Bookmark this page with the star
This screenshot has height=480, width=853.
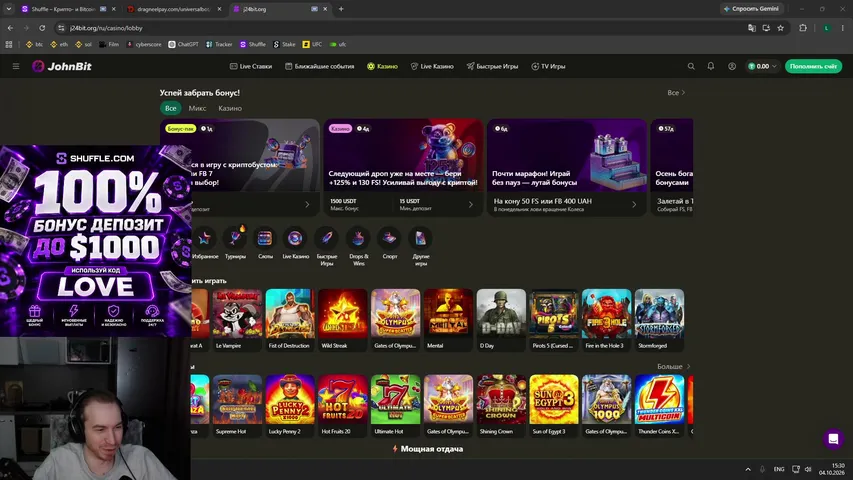pos(781,28)
